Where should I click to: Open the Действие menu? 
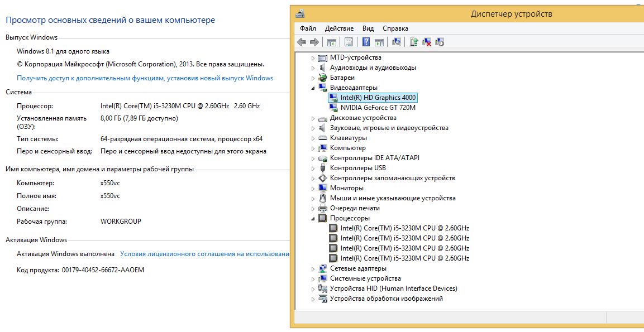point(339,28)
